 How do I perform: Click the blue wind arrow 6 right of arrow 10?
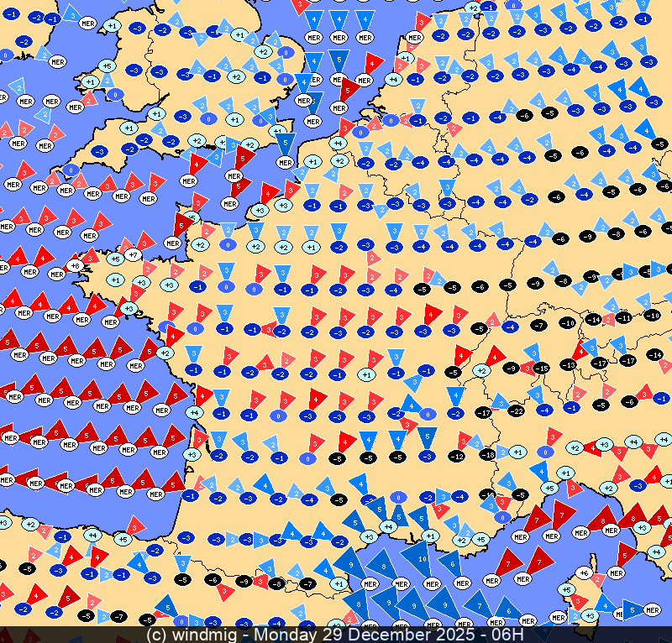pyautogui.click(x=454, y=564)
